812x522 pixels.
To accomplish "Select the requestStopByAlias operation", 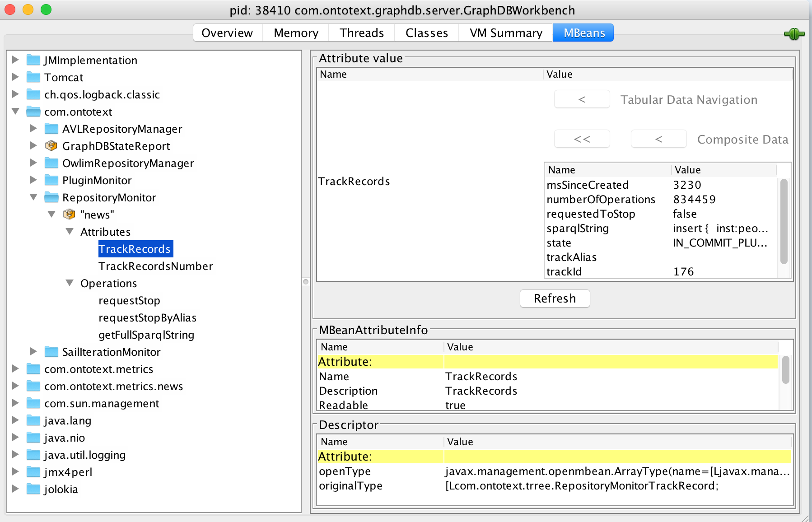I will pos(148,318).
